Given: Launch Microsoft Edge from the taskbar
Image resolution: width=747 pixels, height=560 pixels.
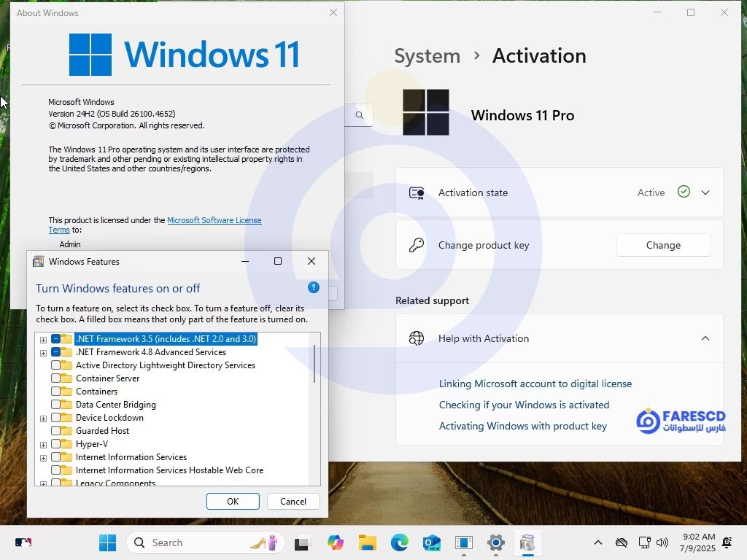Looking at the screenshot, I should point(399,542).
